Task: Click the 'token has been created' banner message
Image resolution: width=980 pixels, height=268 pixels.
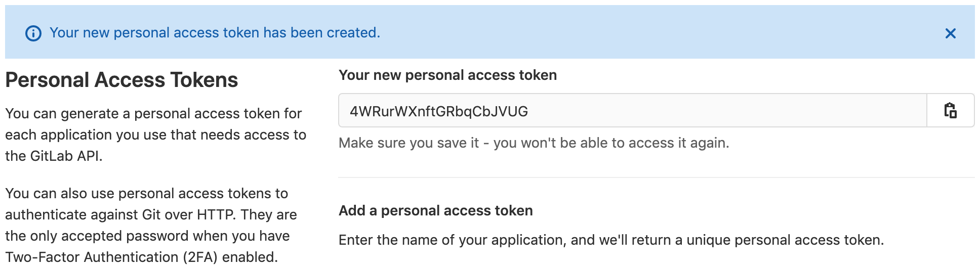Action: [215, 33]
